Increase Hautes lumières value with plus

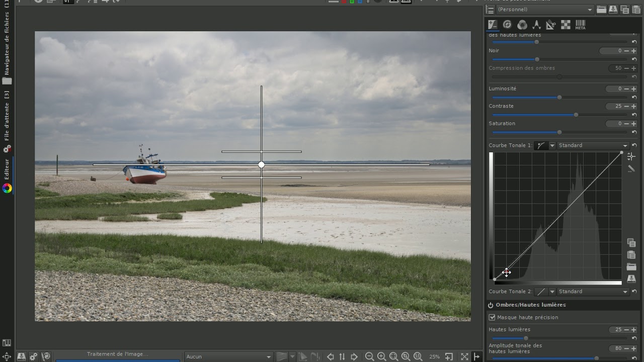(x=633, y=330)
